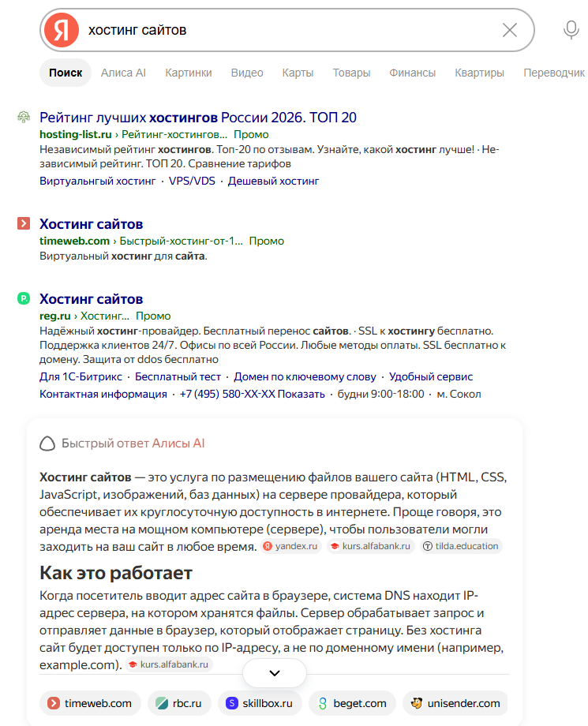
Task: Switch to the Алиса AI tab
Action: [123, 73]
